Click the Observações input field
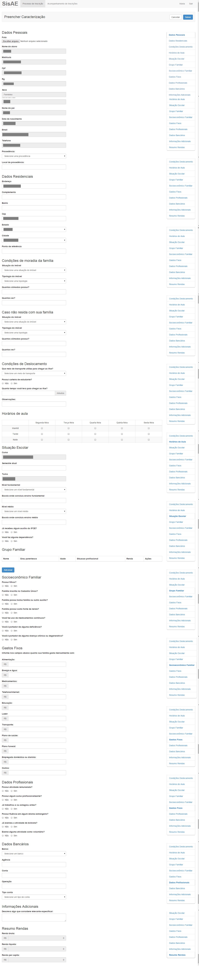This screenshot has height=980, width=199. [x=34, y=404]
